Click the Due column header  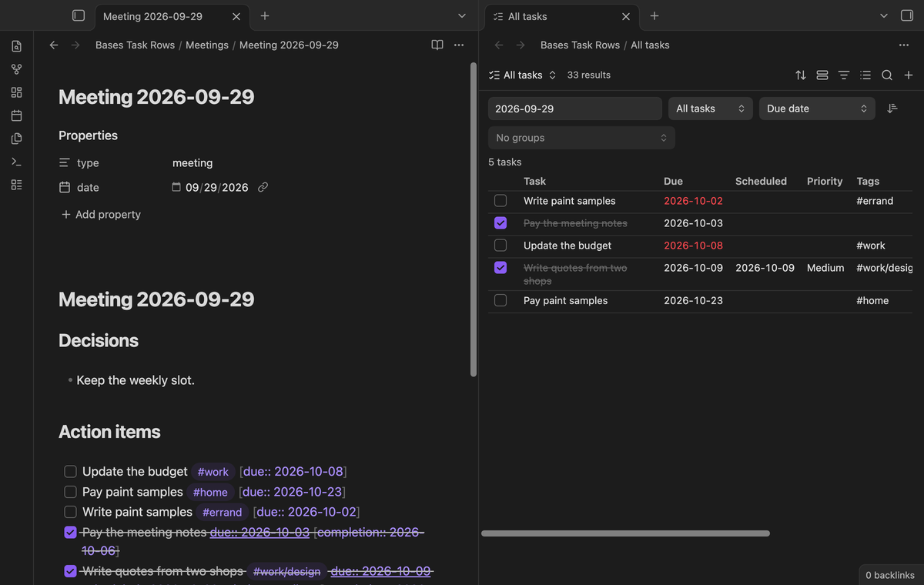click(673, 181)
